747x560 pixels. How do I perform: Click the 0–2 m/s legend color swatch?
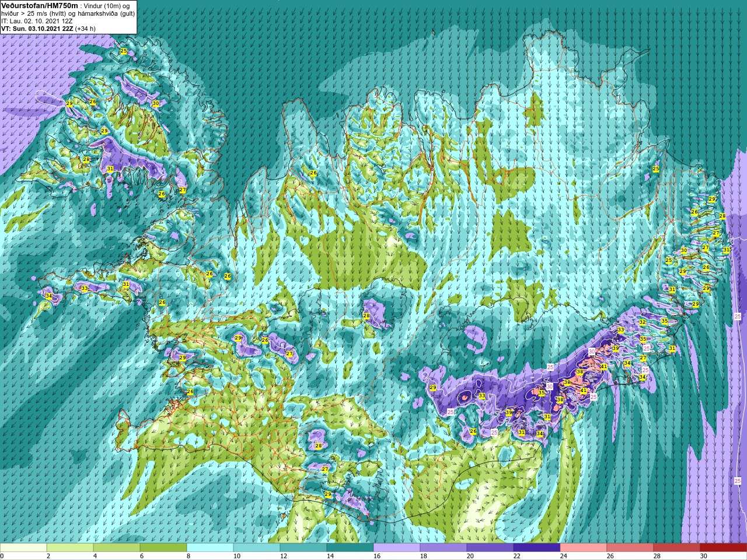pyautogui.click(x=23, y=548)
